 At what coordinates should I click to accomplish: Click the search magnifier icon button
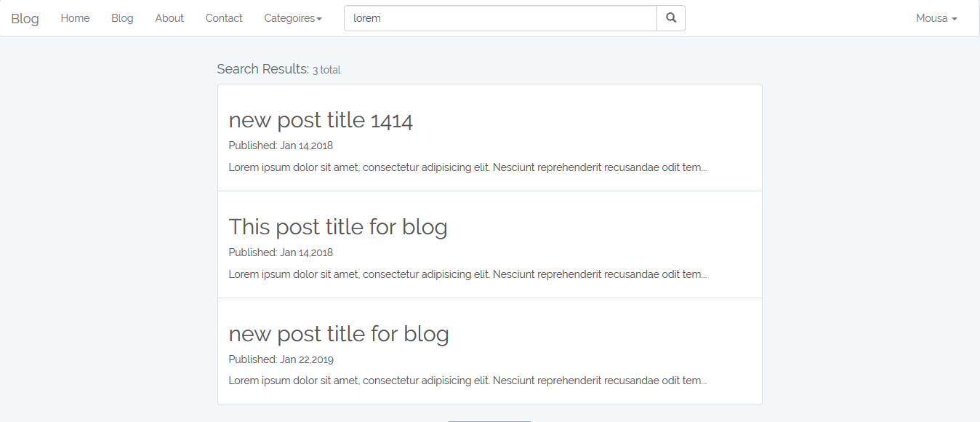[x=671, y=18]
